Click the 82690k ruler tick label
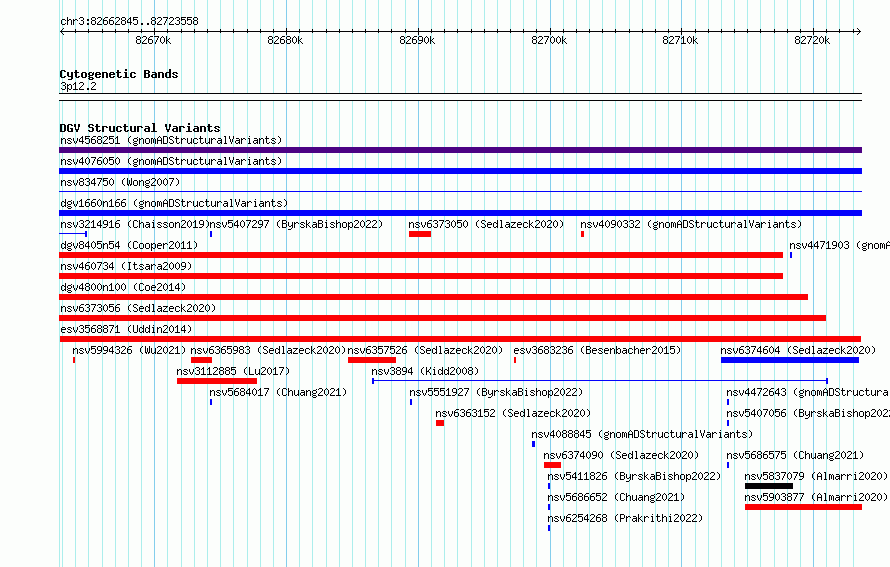The height and width of the screenshot is (567, 890). (417, 40)
